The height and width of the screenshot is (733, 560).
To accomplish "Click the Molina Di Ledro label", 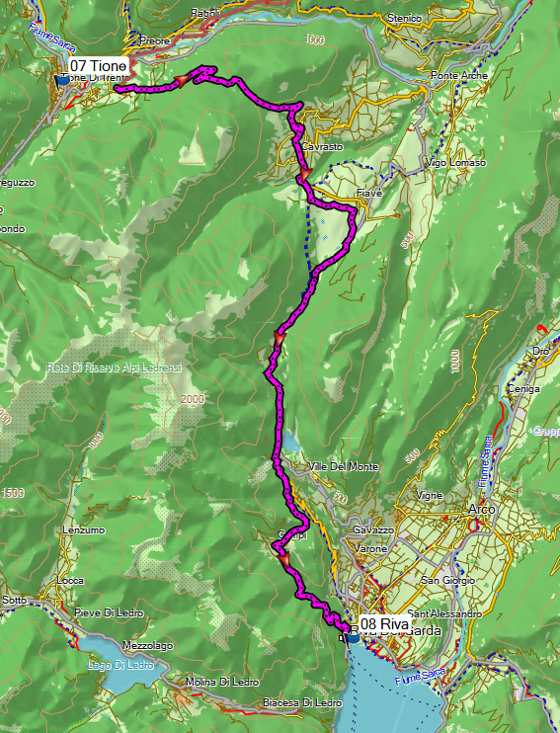I will click(222, 682).
